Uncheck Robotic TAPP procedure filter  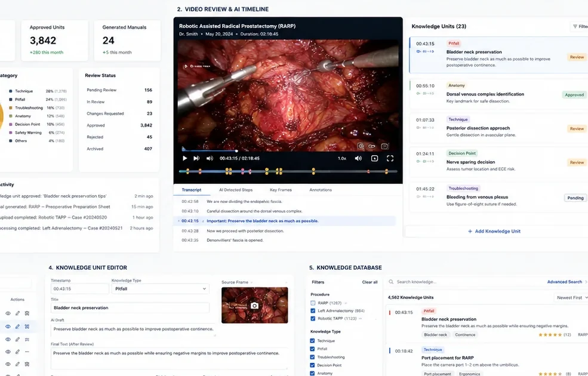(313, 318)
